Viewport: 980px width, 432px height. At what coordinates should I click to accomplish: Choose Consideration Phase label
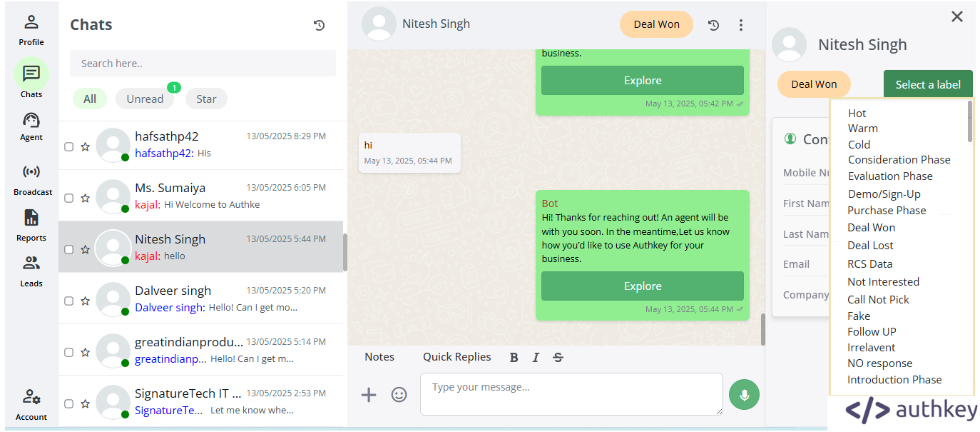pyautogui.click(x=899, y=160)
